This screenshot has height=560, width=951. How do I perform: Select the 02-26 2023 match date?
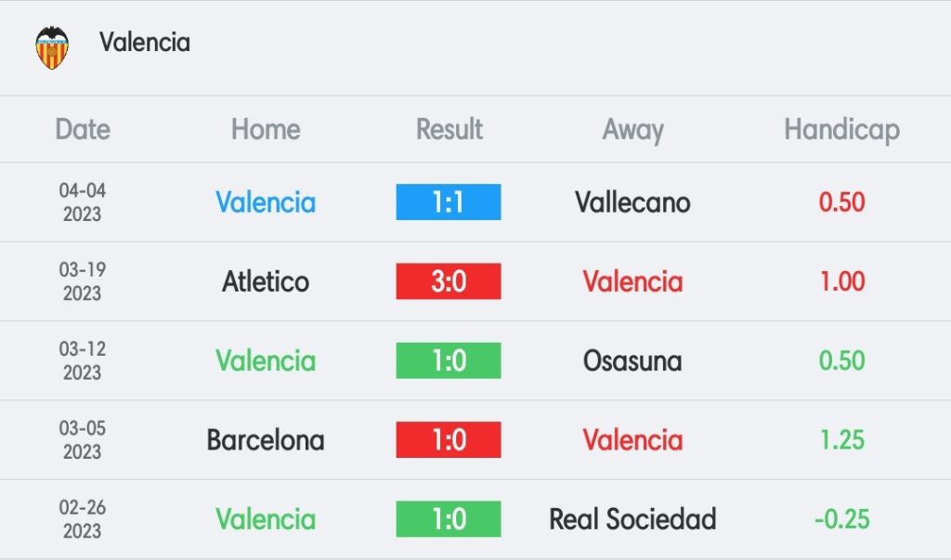[83, 519]
